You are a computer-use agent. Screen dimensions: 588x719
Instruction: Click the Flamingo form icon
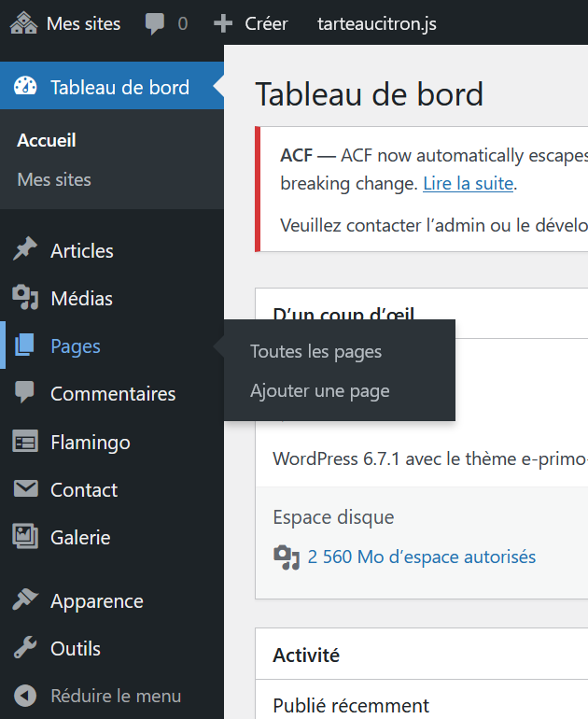click(x=25, y=441)
